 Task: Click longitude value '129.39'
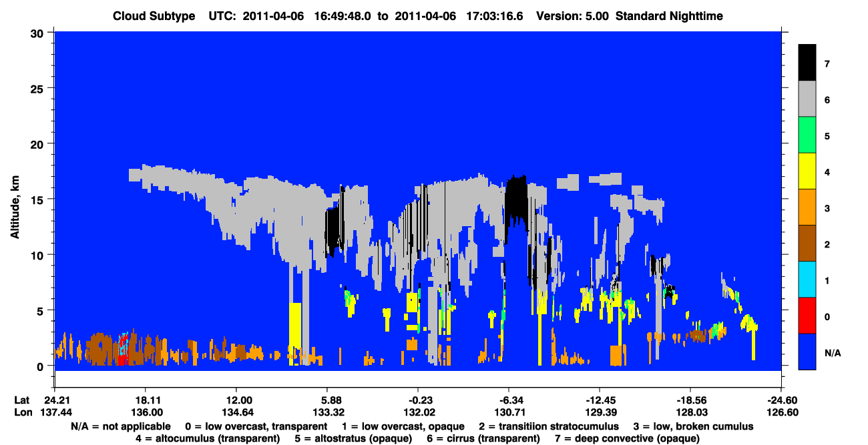pyautogui.click(x=600, y=412)
